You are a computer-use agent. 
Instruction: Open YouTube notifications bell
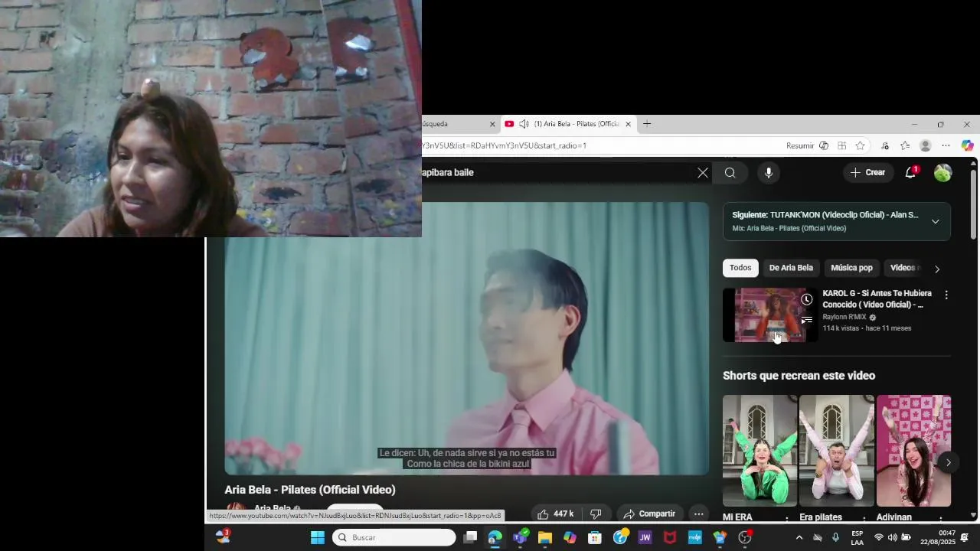click(910, 173)
